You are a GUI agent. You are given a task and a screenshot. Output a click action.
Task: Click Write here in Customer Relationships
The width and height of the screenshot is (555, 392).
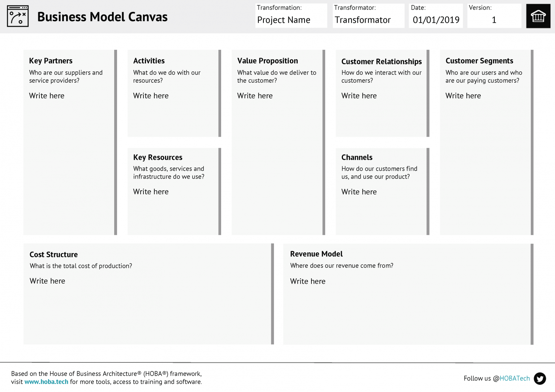pyautogui.click(x=359, y=96)
